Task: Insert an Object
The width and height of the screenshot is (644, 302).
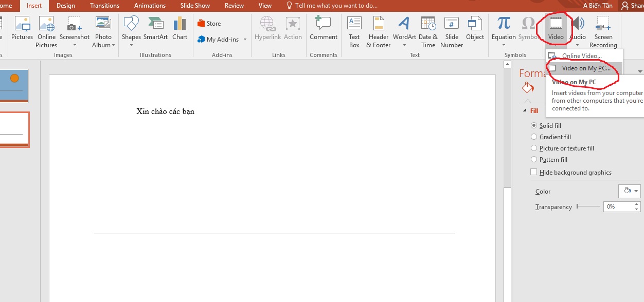Action: (475, 29)
